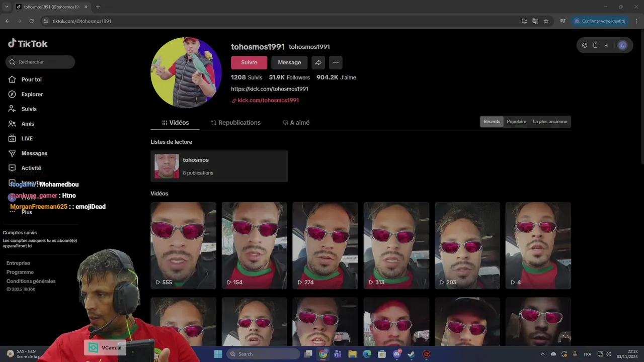Open the Entreprise footer link
This screenshot has width=644, height=362.
[x=18, y=263]
